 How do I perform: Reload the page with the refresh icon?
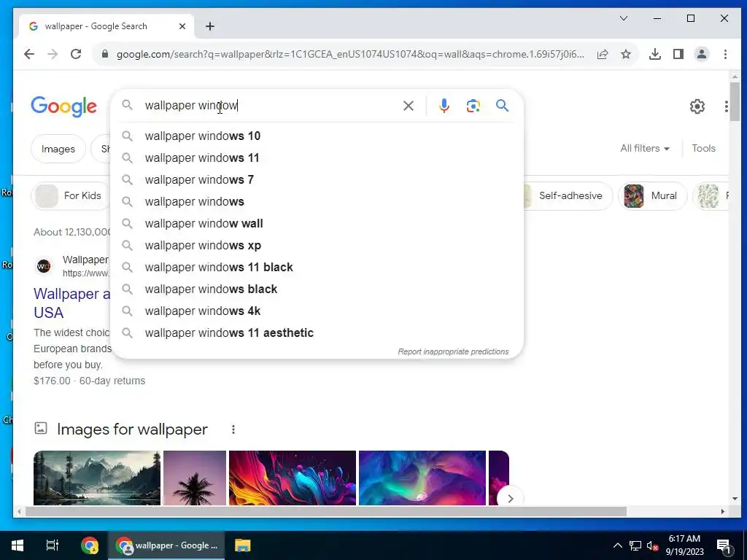76,54
